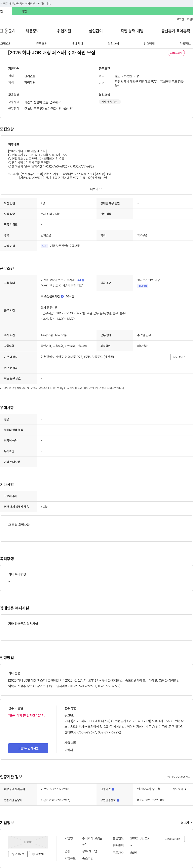193x868 pixels.
Task: Click the company LOGO placeholder image
Action: tap(28, 842)
